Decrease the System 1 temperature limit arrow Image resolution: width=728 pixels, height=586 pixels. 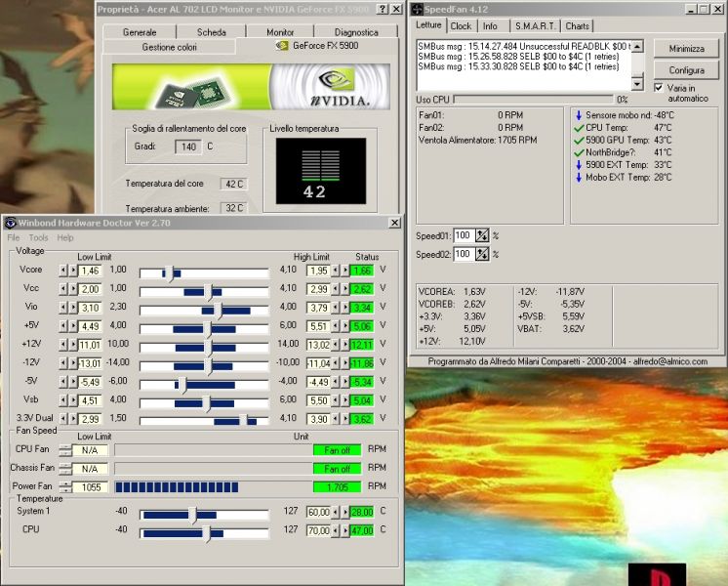tap(336, 512)
